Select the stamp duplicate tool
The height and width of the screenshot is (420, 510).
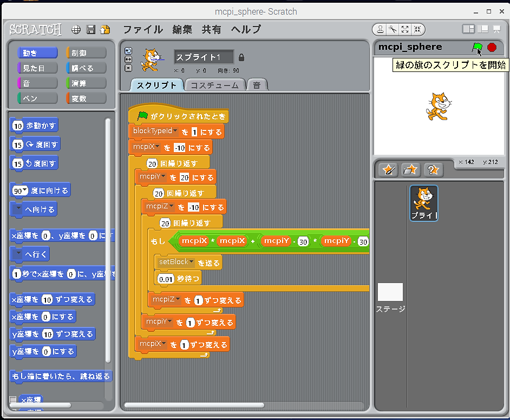[381, 29]
